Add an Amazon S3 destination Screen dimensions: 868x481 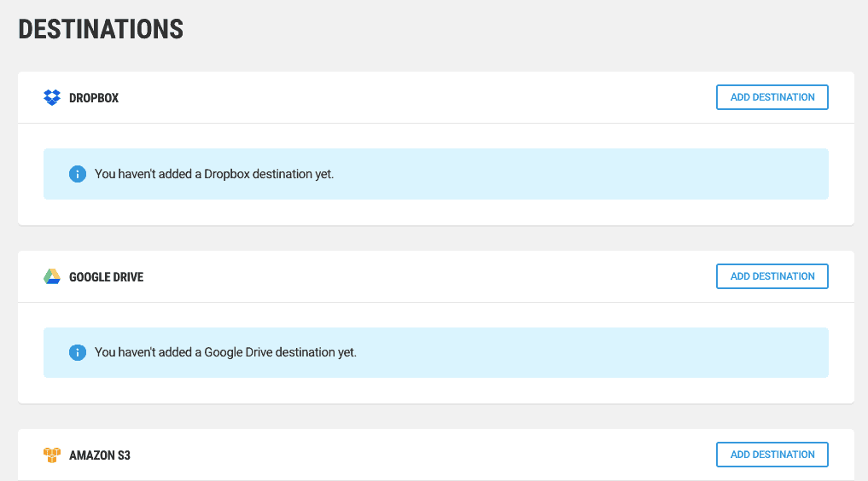pos(772,455)
